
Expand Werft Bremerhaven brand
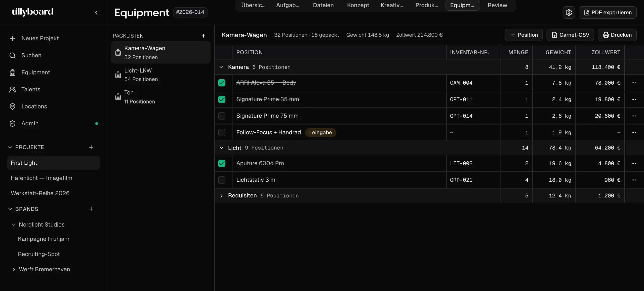click(14, 269)
